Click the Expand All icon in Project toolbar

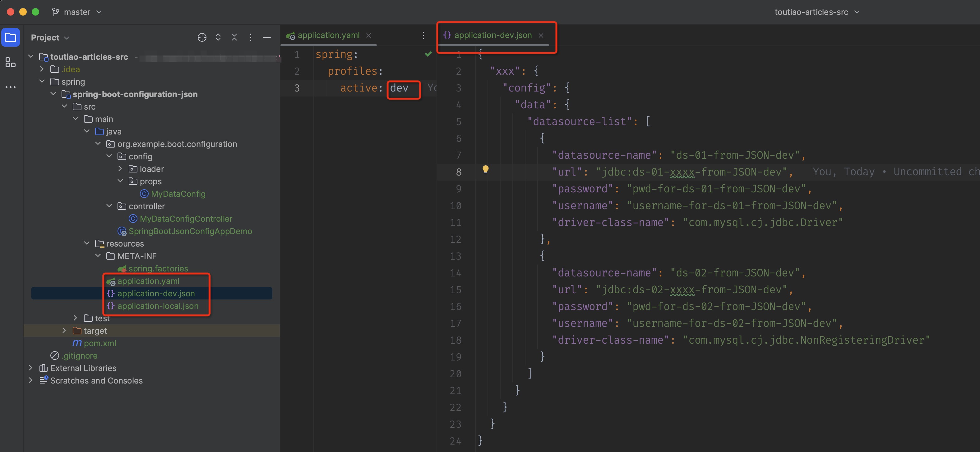point(218,37)
